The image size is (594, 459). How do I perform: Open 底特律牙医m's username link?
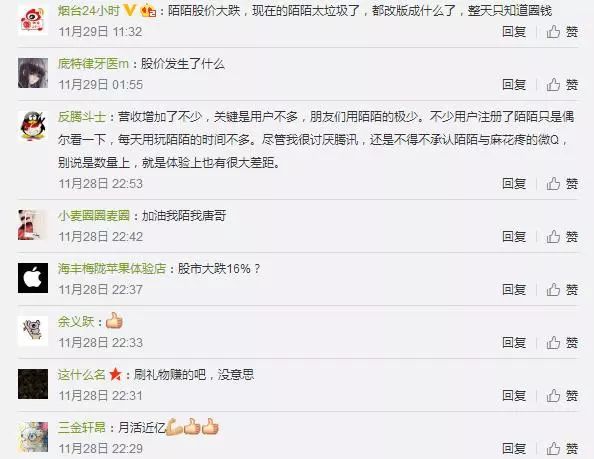[93, 64]
